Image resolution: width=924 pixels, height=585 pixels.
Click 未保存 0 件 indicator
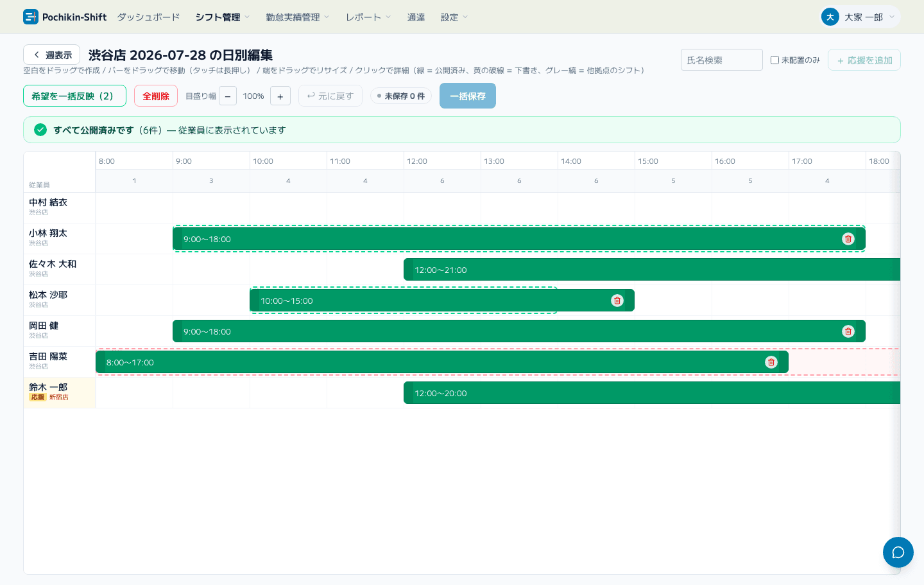pyautogui.click(x=401, y=96)
